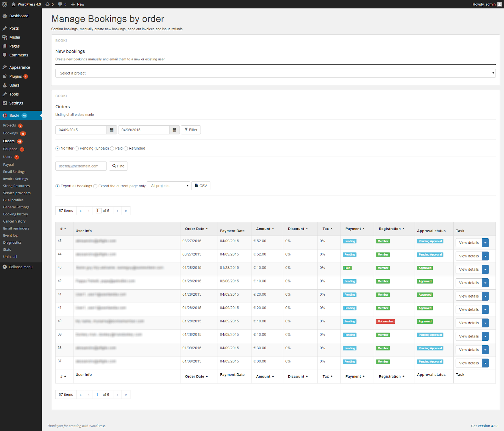This screenshot has width=504, height=431.
Task: Click the Collapse menu arrow icon
Action: coord(5,267)
